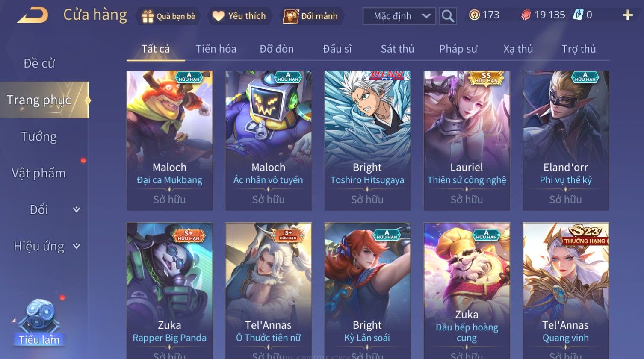Open Quà bạn bè gift icon
This screenshot has width=644, height=359.
[x=148, y=16]
